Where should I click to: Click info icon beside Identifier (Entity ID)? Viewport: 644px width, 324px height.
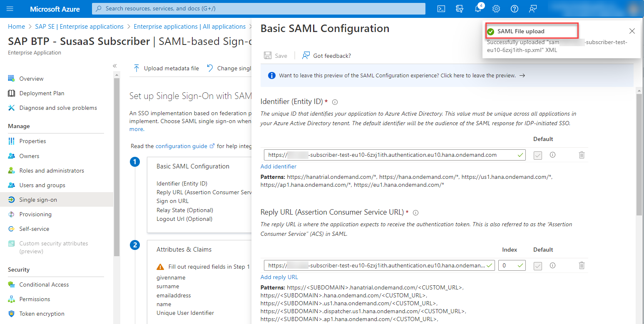[x=335, y=102]
